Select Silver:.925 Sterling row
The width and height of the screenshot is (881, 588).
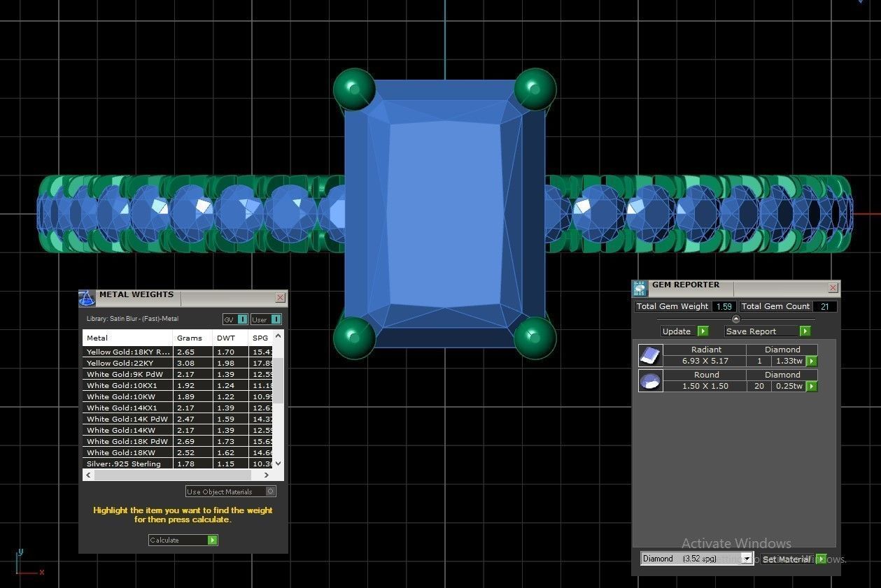coord(178,464)
